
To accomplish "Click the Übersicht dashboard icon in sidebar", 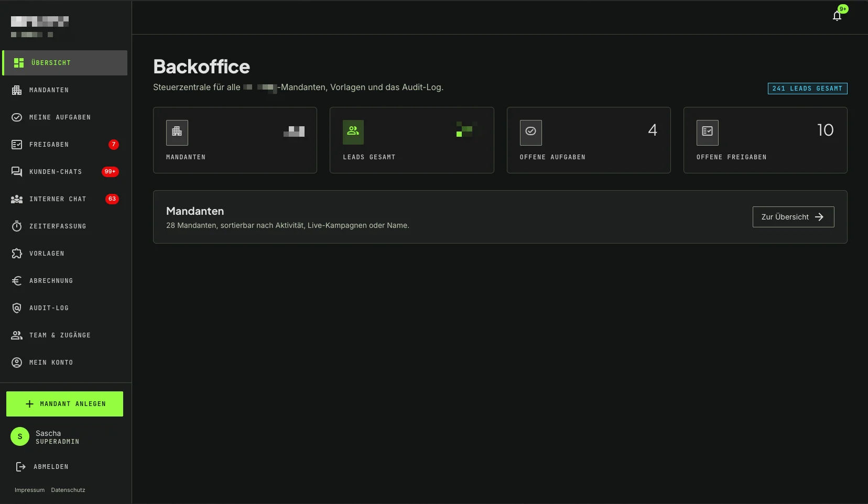I will pos(19,63).
